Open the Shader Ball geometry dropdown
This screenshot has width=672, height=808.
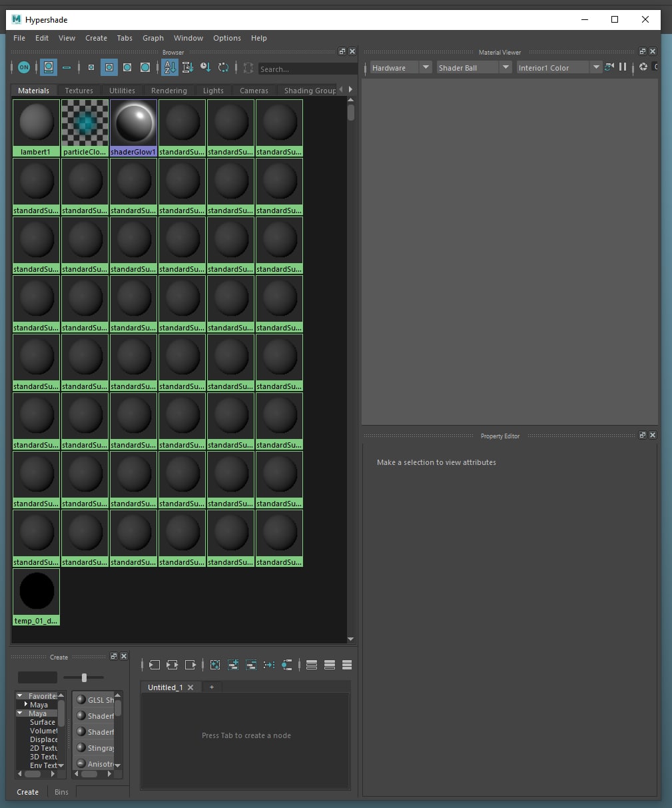pyautogui.click(x=474, y=67)
